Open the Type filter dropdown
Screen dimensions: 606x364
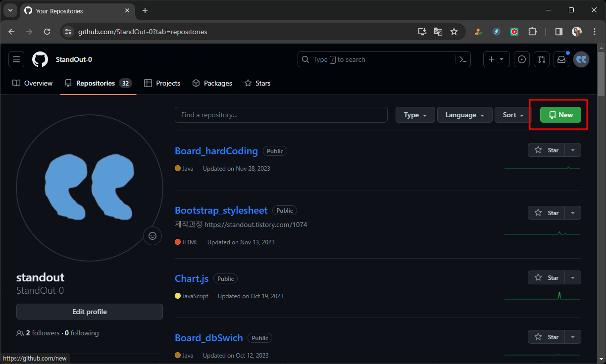coord(415,115)
